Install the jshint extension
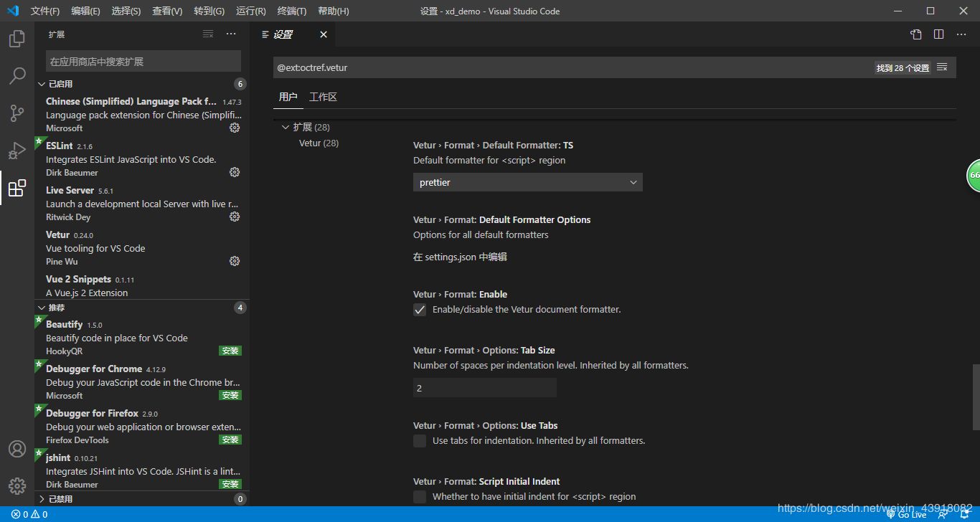The image size is (980, 522). 230,484
